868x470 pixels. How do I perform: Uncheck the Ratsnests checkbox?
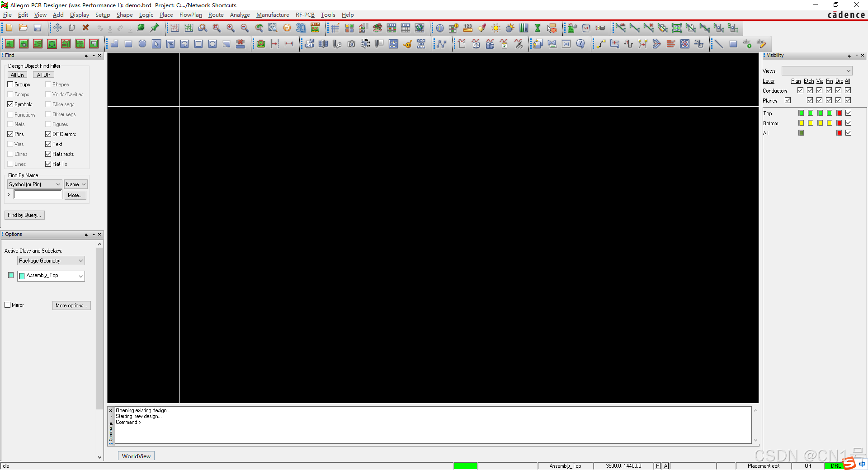point(48,154)
